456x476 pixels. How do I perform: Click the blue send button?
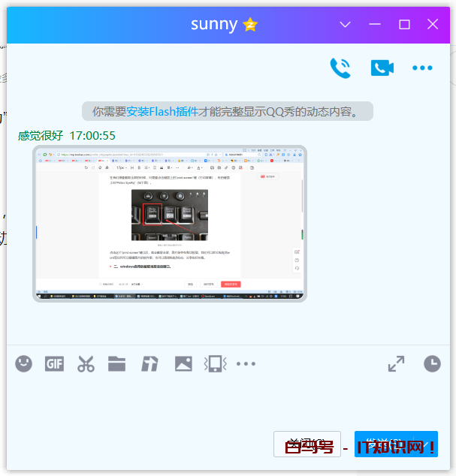tap(385, 444)
